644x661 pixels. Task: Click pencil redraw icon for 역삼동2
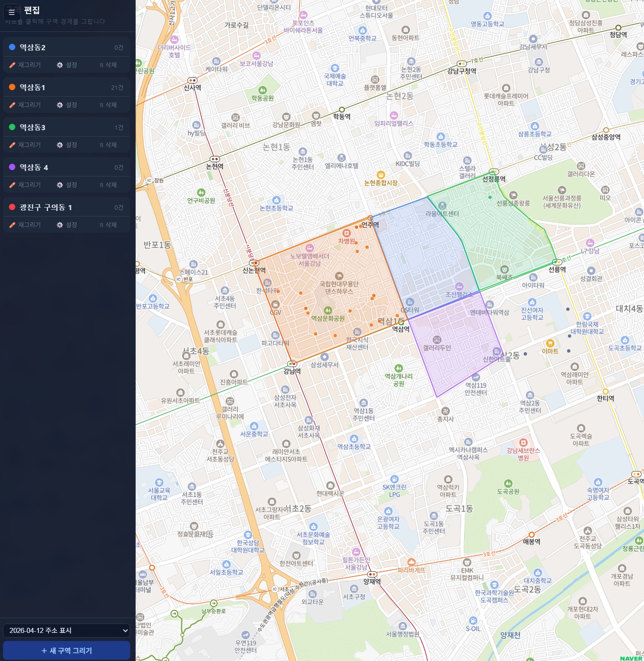pos(12,65)
